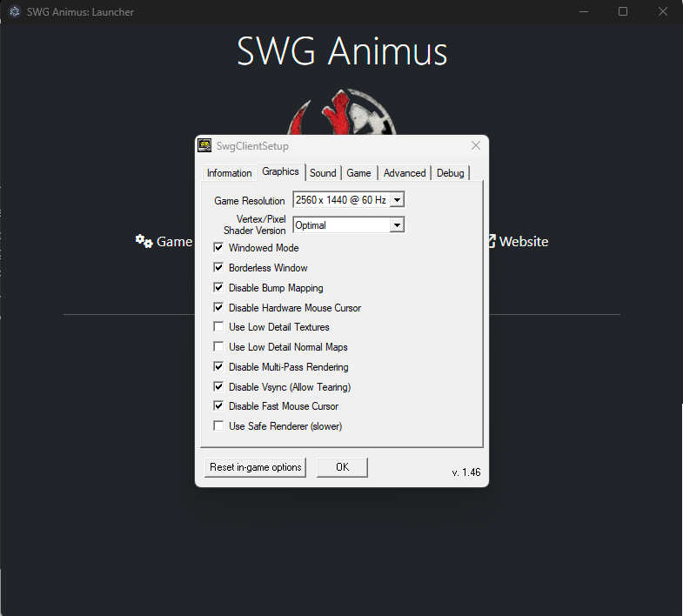Toggle Disable Hardware Mouse Cursor
Screen dimensions: 683x616
point(218,307)
